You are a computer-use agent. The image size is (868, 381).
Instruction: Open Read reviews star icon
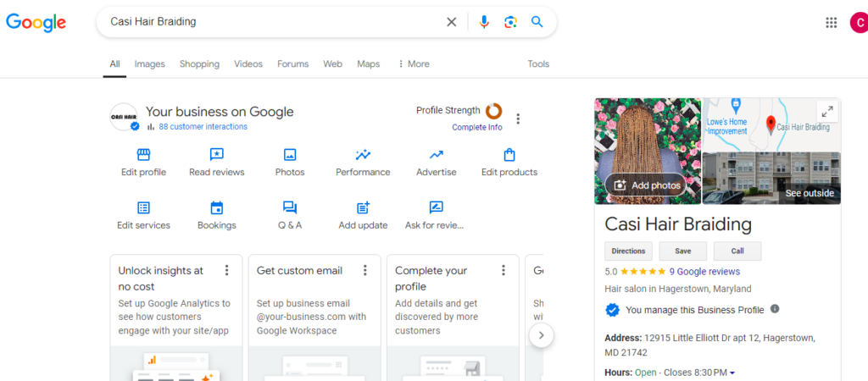coord(216,155)
